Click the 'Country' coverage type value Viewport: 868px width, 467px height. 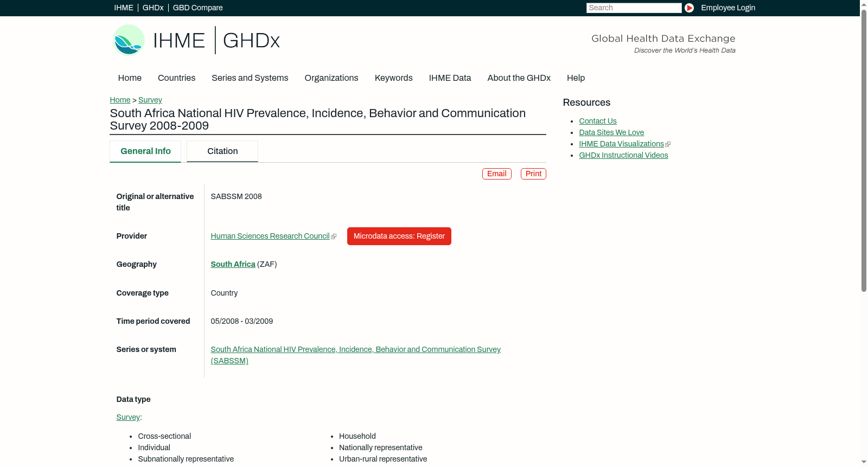coord(224,293)
